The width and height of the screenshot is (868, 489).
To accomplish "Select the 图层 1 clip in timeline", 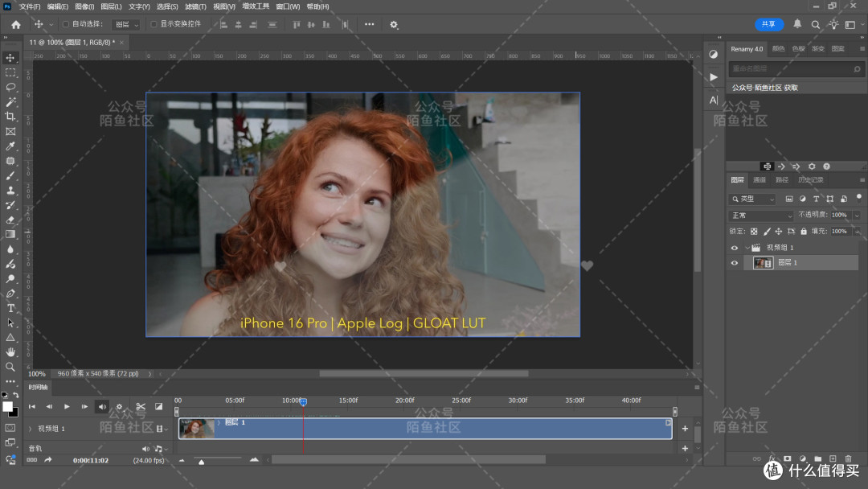I will [x=425, y=429].
